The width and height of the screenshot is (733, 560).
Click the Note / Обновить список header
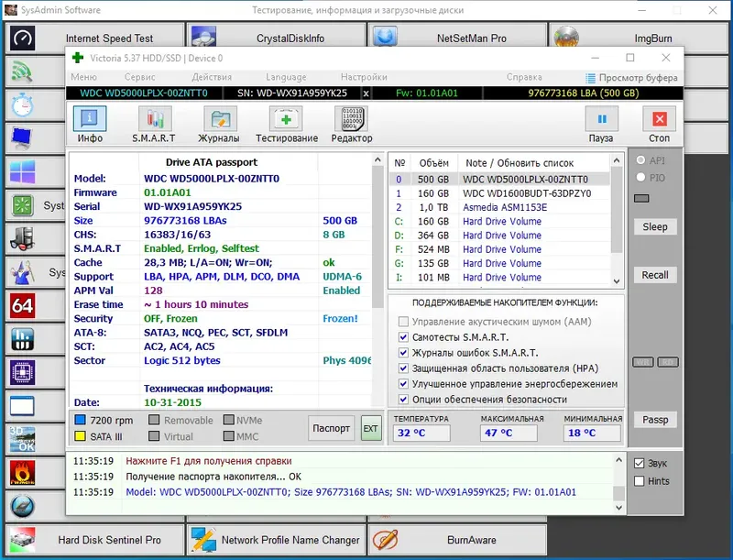[x=520, y=163]
